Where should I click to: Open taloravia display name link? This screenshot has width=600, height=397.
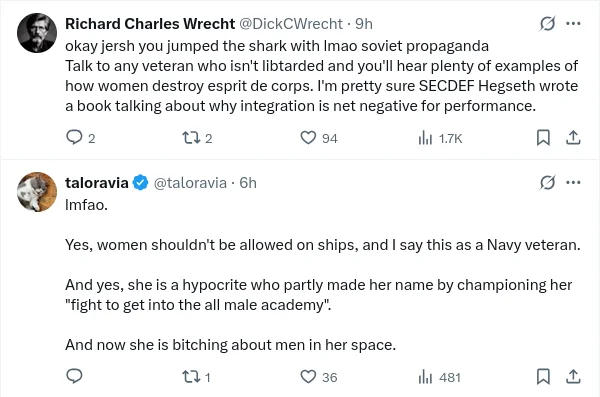tap(97, 183)
